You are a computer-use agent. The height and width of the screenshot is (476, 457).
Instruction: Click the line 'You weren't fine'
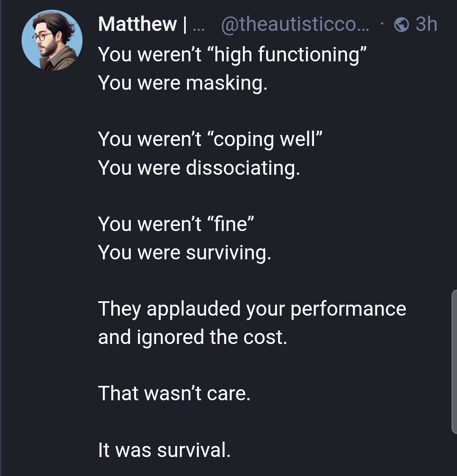pos(176,224)
